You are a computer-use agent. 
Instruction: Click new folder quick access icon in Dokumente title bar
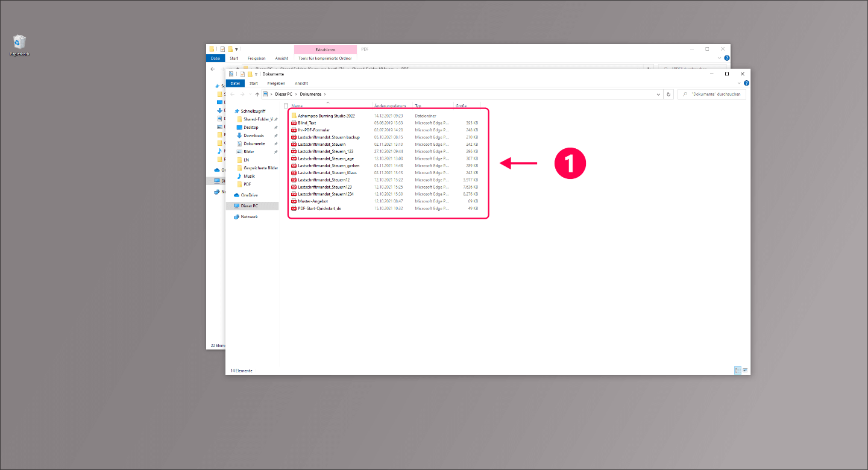click(x=250, y=74)
